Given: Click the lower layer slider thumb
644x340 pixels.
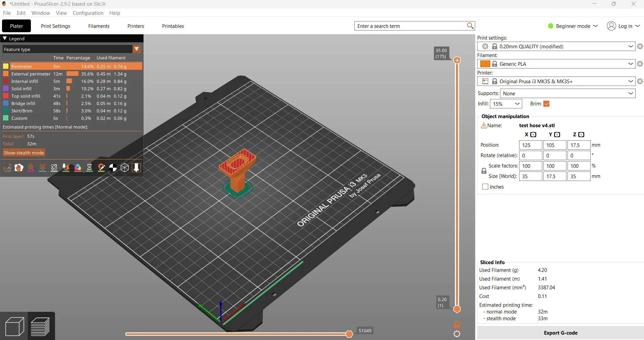Looking at the screenshot, I should 457,309.
